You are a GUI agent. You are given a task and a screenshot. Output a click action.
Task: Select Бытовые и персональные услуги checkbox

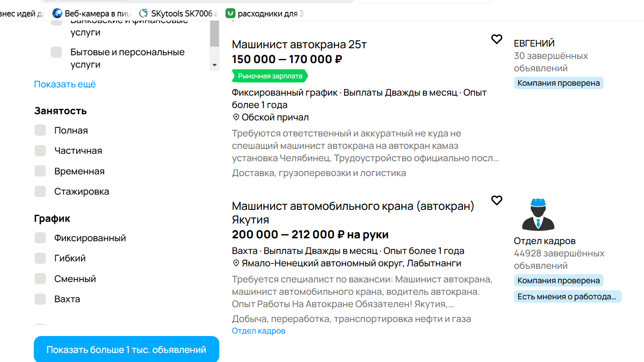point(56,52)
